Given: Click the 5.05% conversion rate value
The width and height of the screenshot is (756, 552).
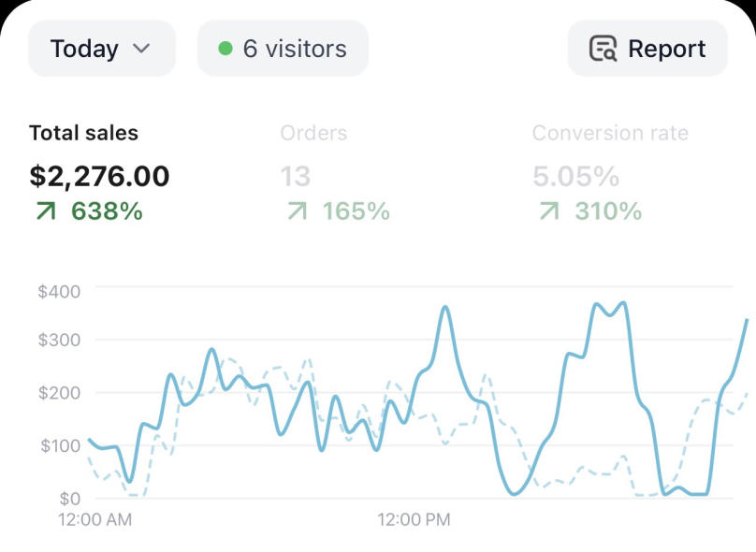Looking at the screenshot, I should (x=575, y=176).
